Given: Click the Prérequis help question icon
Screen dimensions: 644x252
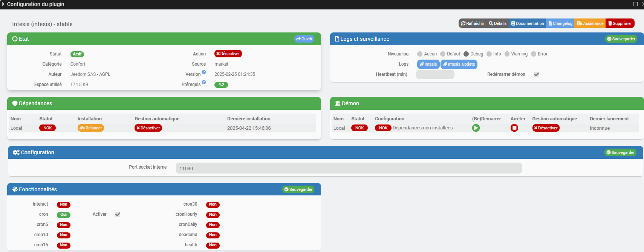Looking at the screenshot, I should pos(204,82).
